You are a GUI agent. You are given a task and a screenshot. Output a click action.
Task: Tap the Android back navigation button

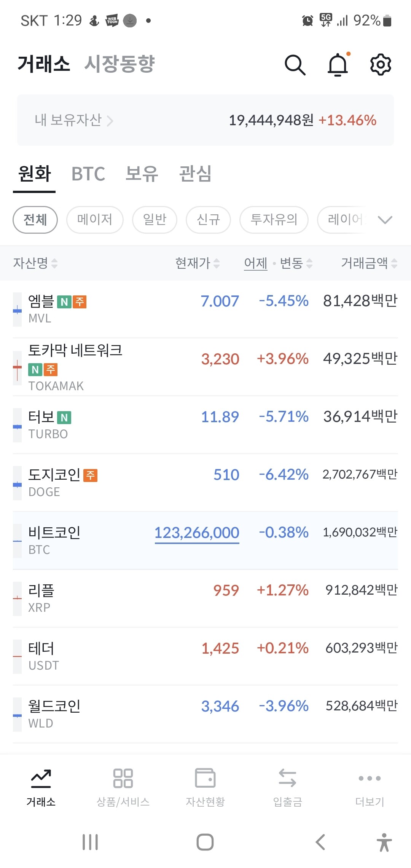[x=320, y=842]
